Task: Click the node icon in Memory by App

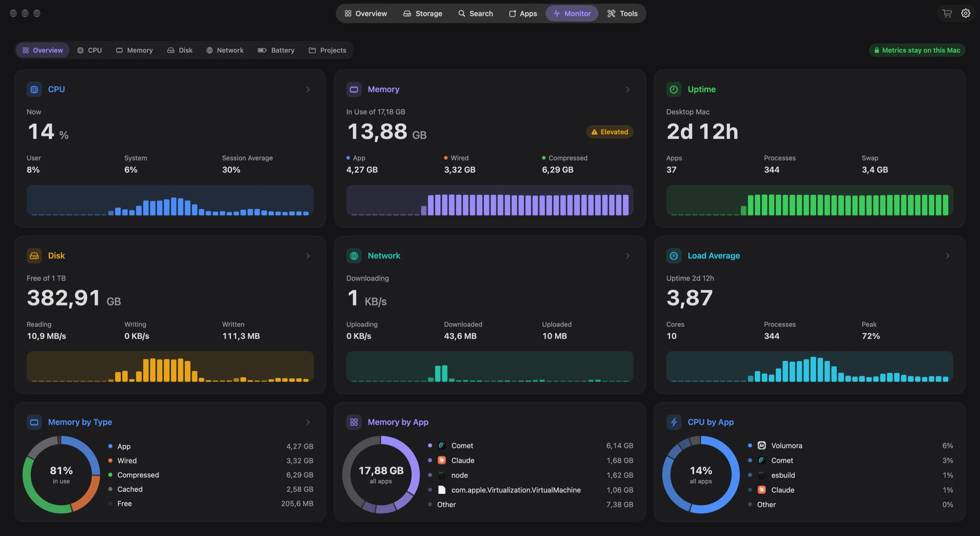Action: coord(442,475)
